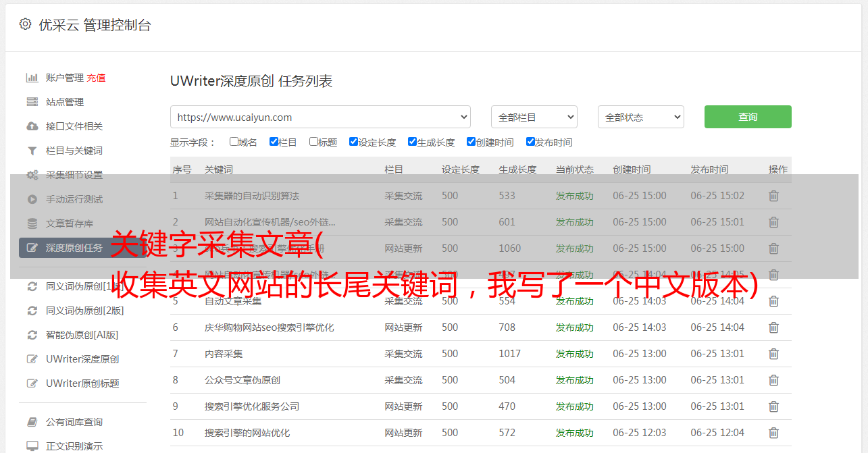Click the bar chart icon for 账户管理
Screen dimensions: 868x453
click(32, 78)
